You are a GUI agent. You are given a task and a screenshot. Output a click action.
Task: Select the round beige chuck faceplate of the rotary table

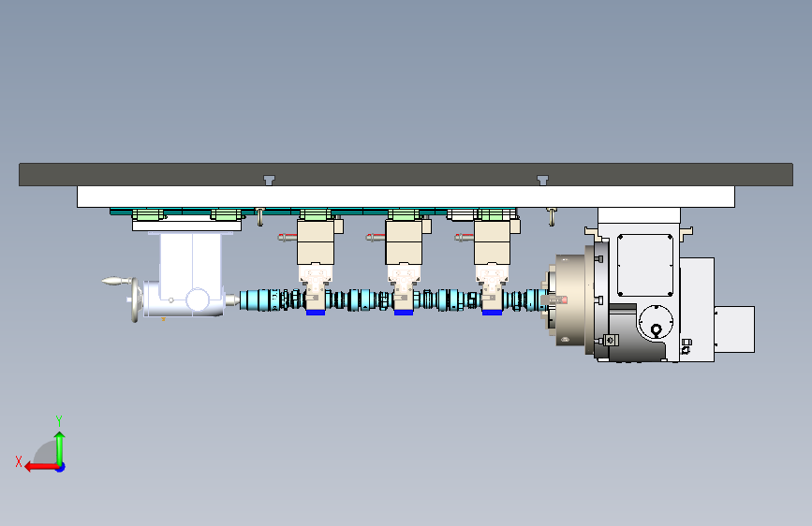[x=570, y=300]
